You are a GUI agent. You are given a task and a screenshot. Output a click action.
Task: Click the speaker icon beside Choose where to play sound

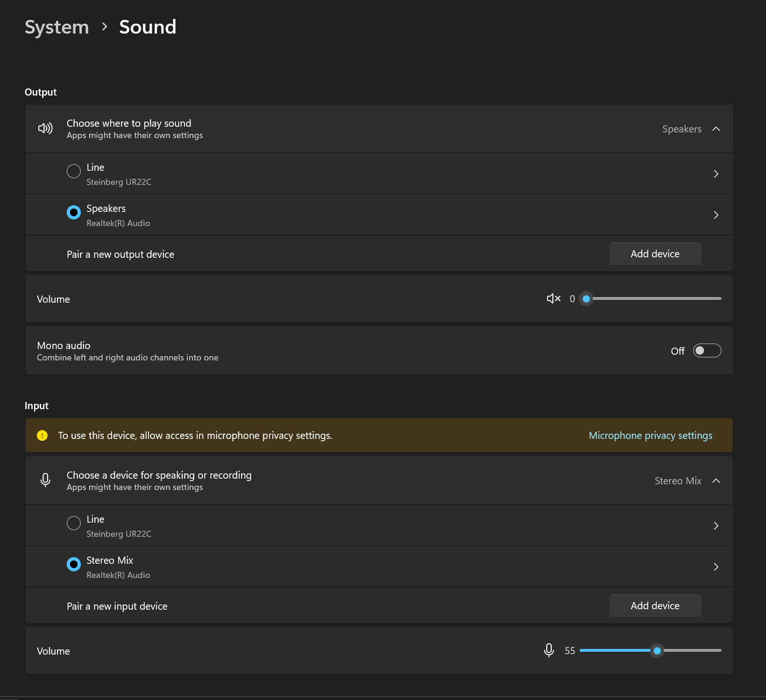point(45,128)
